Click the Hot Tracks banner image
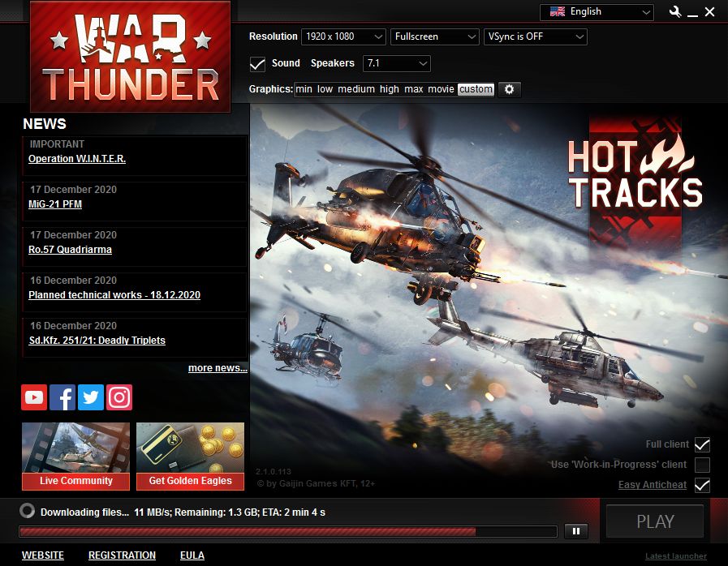Screen dimensions: 728x566 tap(489, 300)
